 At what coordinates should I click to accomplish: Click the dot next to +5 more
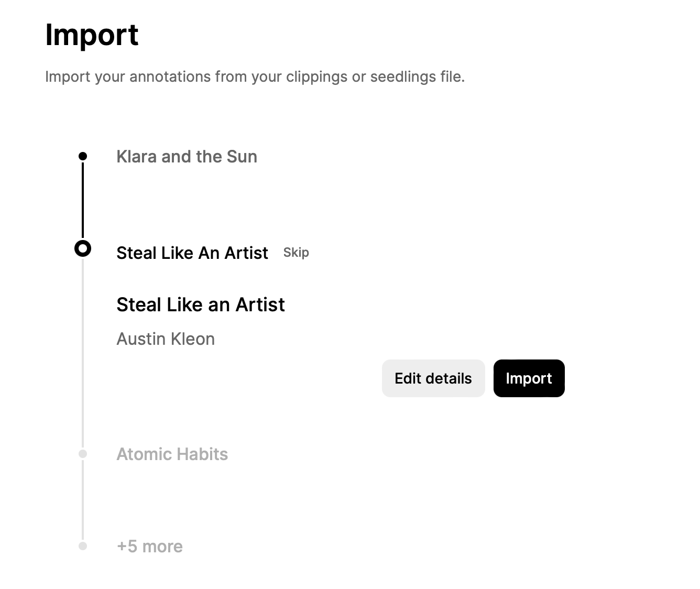point(83,546)
